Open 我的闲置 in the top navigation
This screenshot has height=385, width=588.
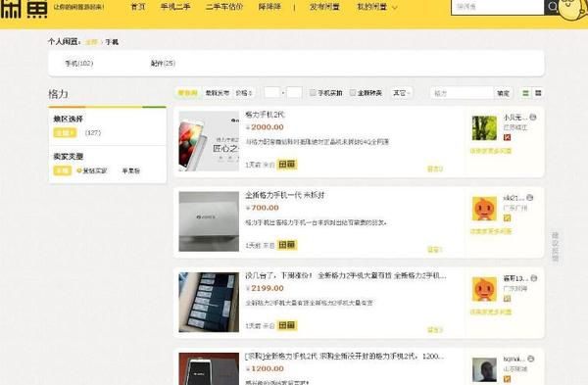tap(372, 7)
